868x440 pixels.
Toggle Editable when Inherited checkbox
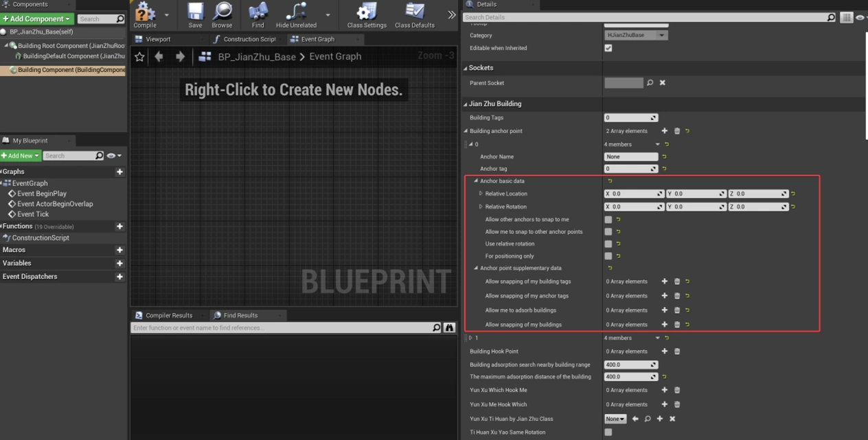[608, 48]
